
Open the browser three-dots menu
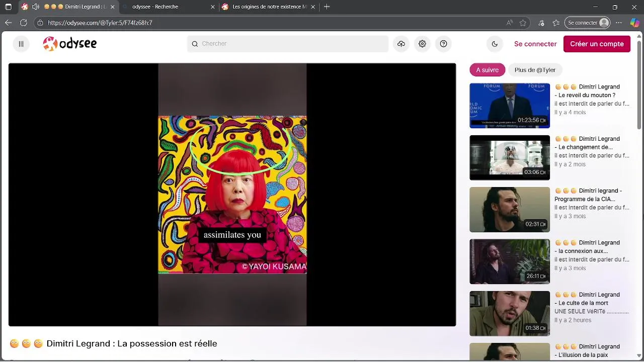click(x=619, y=23)
